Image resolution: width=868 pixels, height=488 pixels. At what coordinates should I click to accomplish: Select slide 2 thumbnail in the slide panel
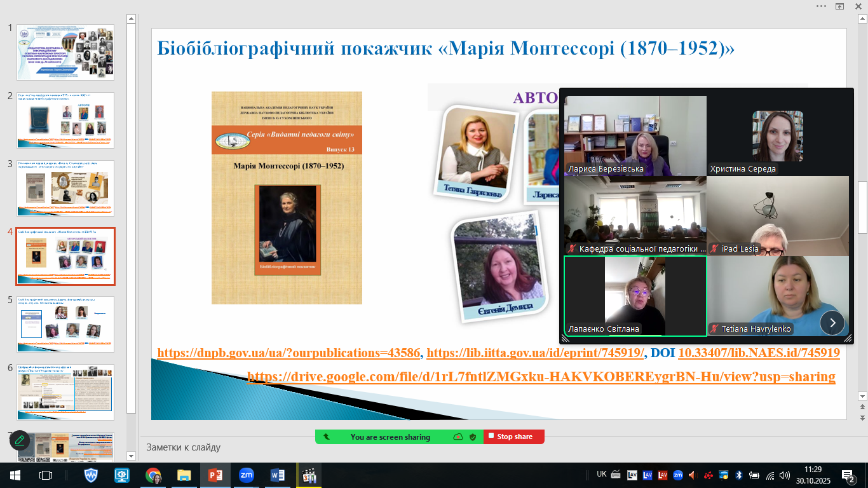tap(65, 120)
